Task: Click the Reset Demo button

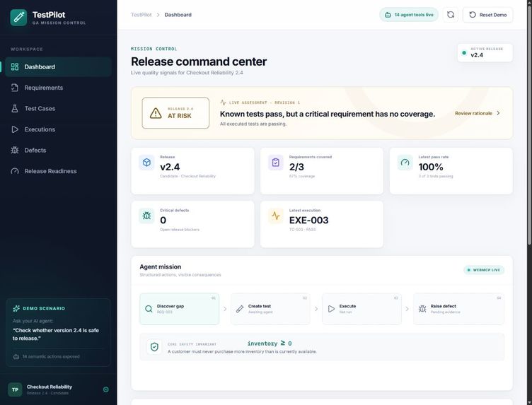Action: point(488,15)
